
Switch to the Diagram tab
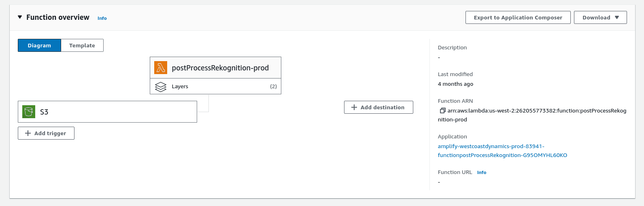tap(39, 45)
